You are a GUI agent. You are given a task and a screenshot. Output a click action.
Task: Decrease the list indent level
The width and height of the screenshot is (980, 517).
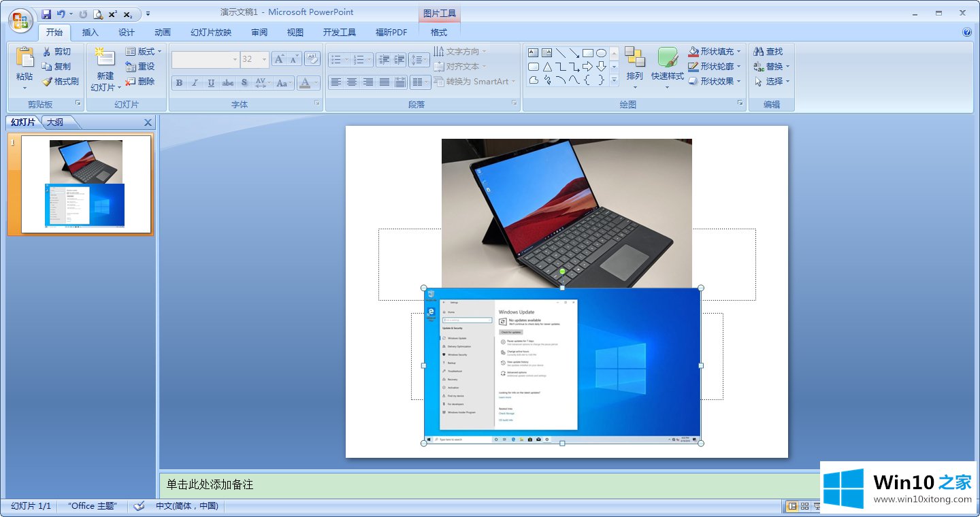point(384,60)
